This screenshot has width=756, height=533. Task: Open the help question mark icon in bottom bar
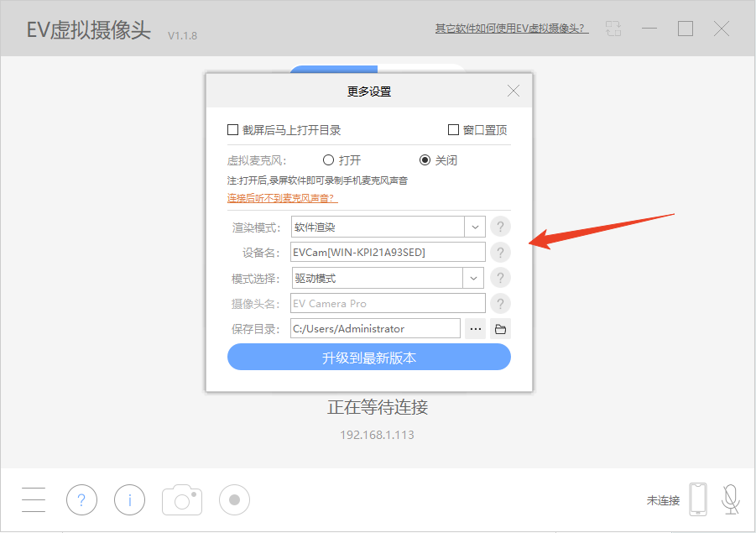point(81,500)
